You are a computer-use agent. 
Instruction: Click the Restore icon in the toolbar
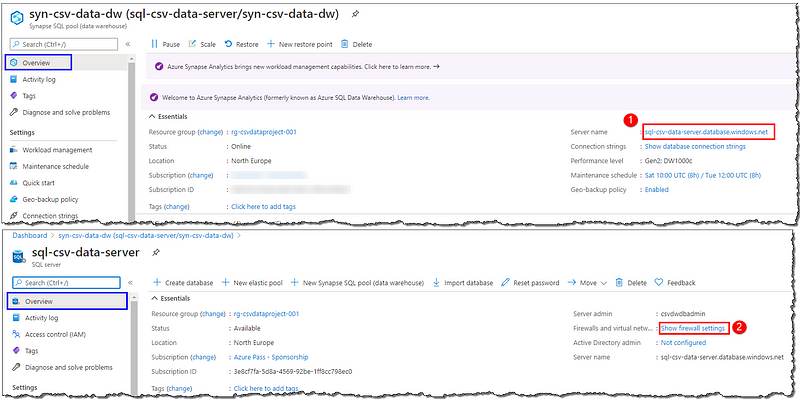point(228,44)
